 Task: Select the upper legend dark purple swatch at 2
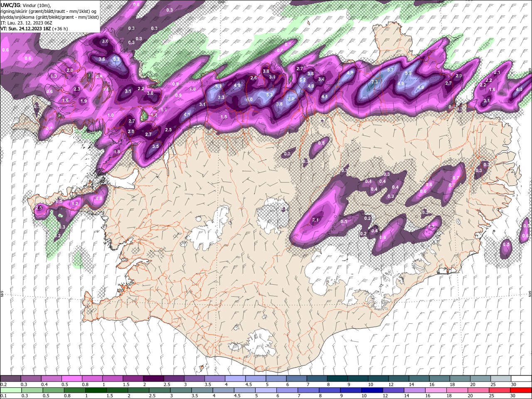(153, 379)
